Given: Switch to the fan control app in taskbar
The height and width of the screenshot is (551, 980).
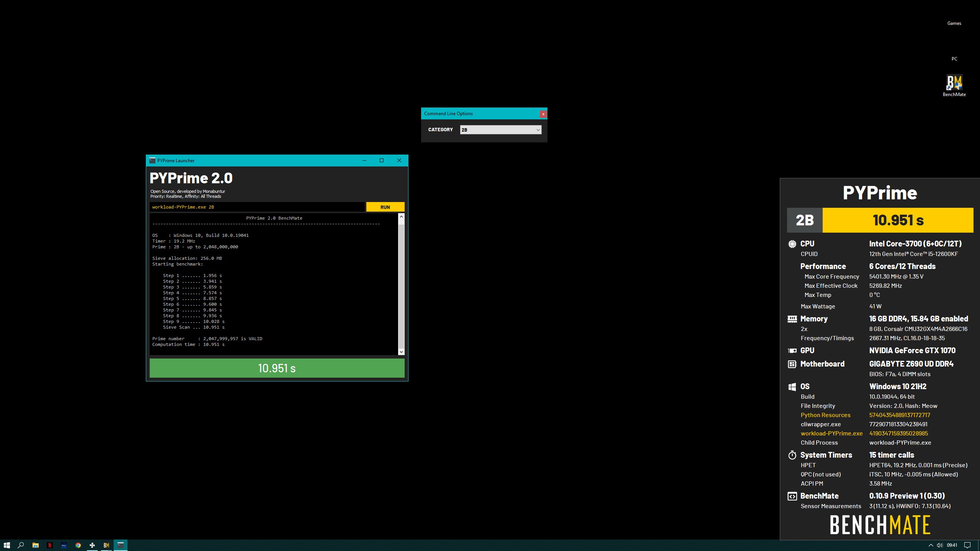Looking at the screenshot, I should tap(92, 545).
